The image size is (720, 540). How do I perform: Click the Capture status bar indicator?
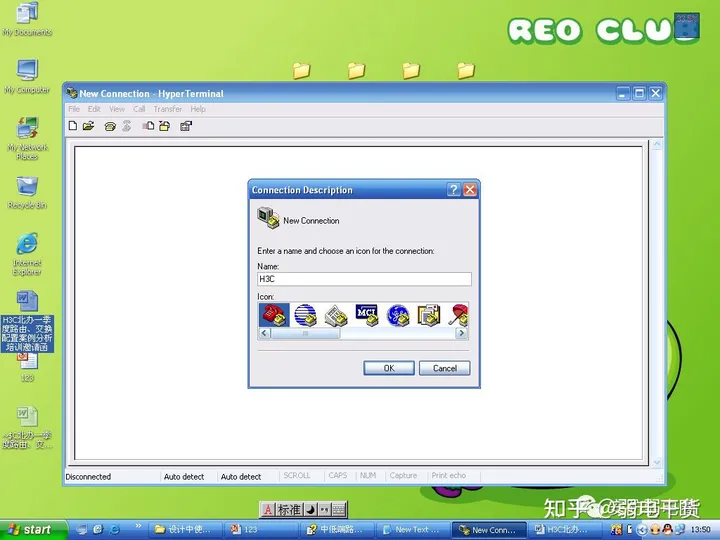click(403, 476)
